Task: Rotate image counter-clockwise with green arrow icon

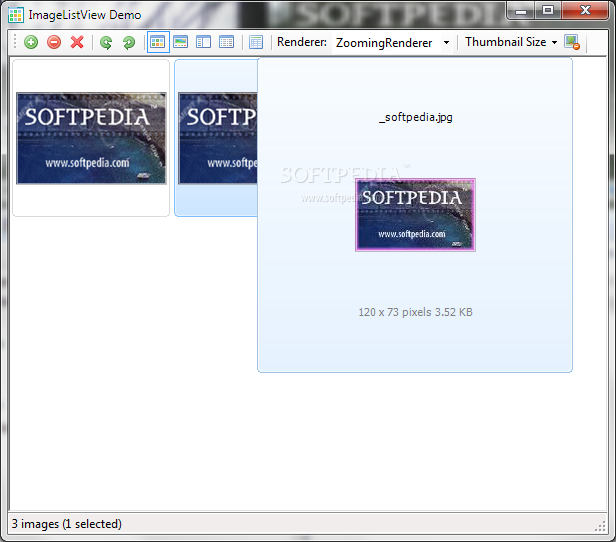Action: click(x=106, y=42)
